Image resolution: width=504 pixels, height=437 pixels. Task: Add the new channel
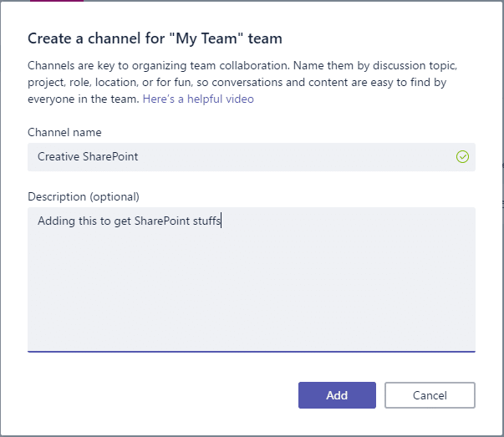tap(337, 395)
